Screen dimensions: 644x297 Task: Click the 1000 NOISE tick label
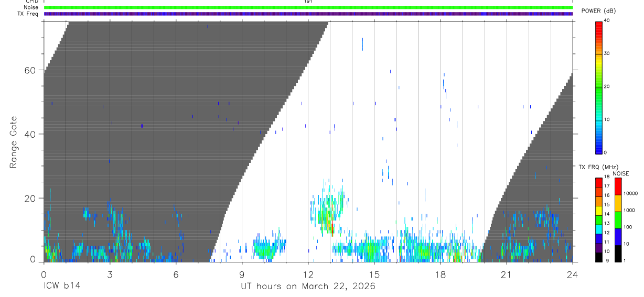point(629,211)
